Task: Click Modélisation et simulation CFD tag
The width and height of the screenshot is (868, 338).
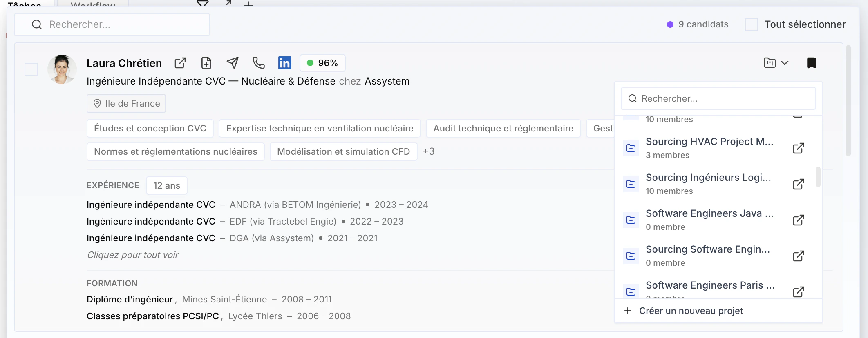Action: click(344, 152)
